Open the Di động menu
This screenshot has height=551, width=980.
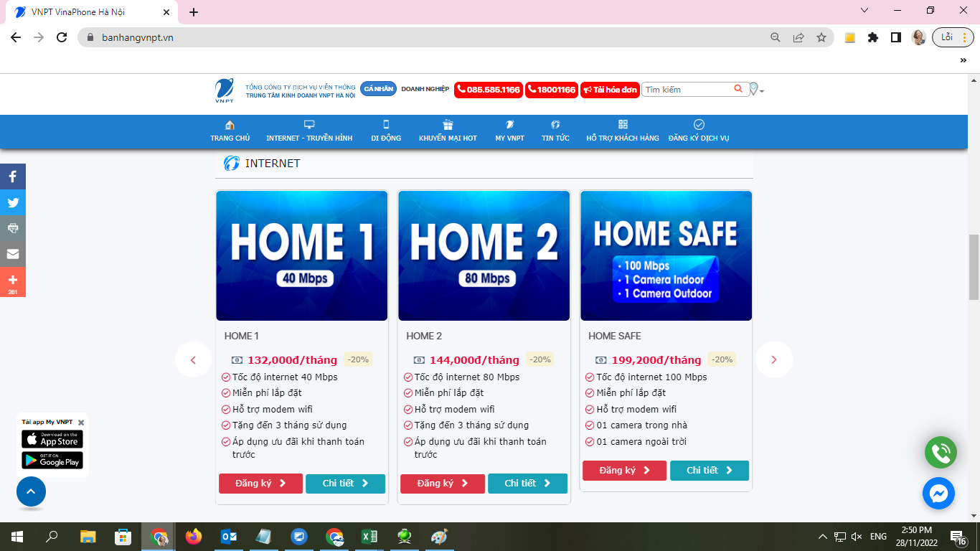[x=386, y=131]
